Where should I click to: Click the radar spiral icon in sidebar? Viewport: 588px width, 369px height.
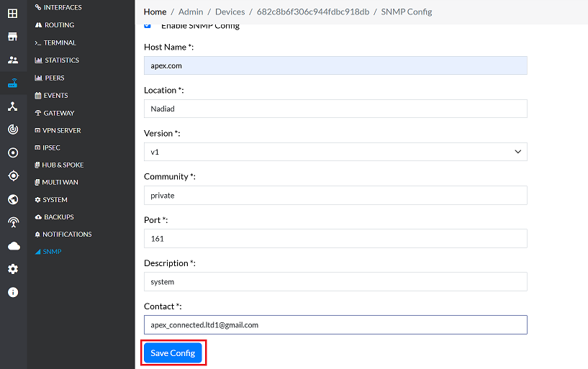pyautogui.click(x=13, y=129)
